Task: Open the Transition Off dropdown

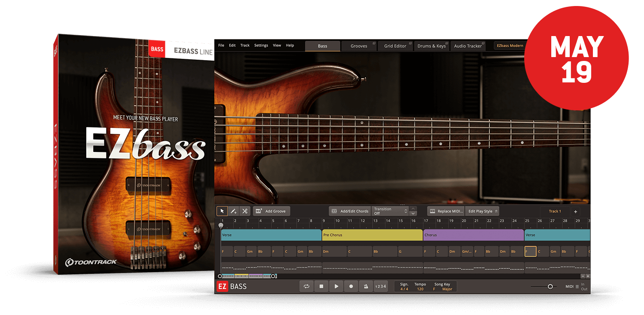Action: 390,211
